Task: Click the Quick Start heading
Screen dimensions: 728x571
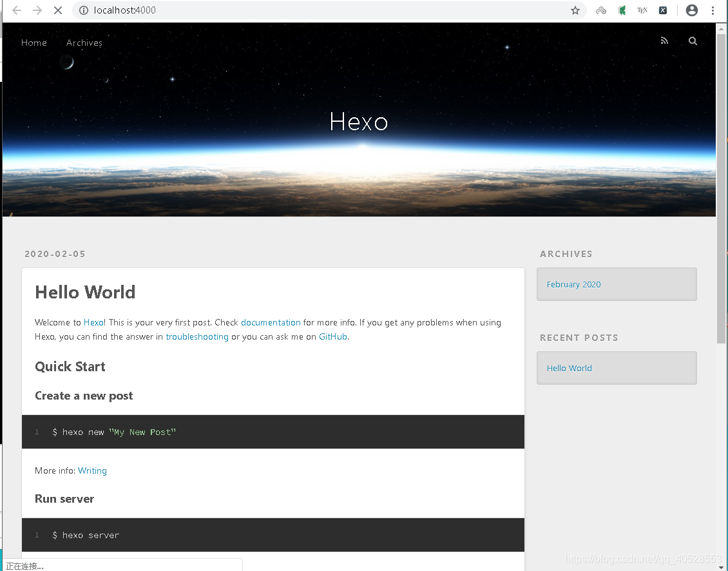Action: (70, 367)
